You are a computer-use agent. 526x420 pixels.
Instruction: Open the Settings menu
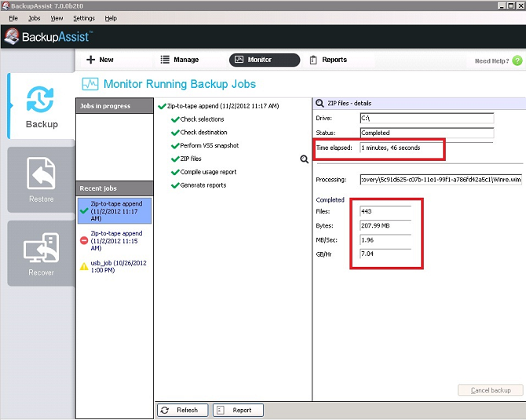[84, 18]
